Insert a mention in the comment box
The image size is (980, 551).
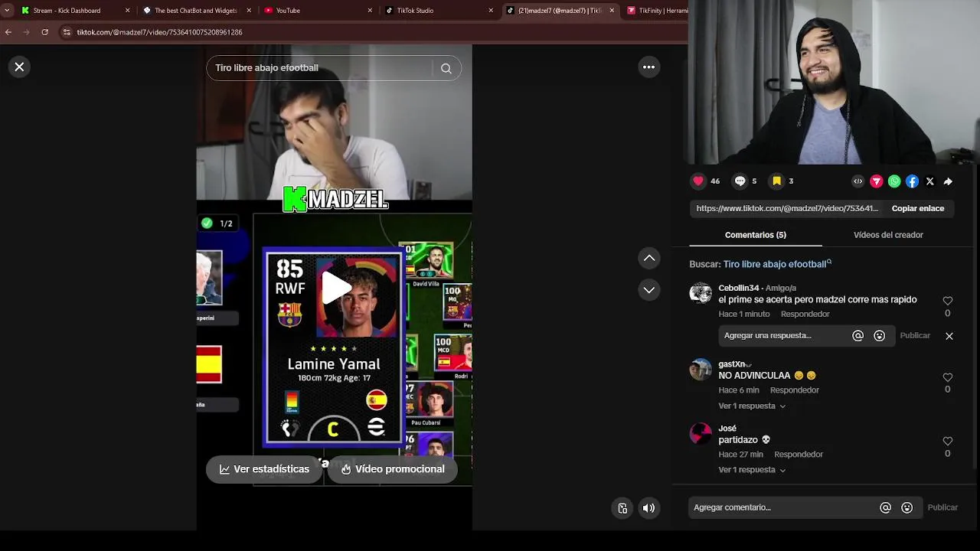pos(885,507)
